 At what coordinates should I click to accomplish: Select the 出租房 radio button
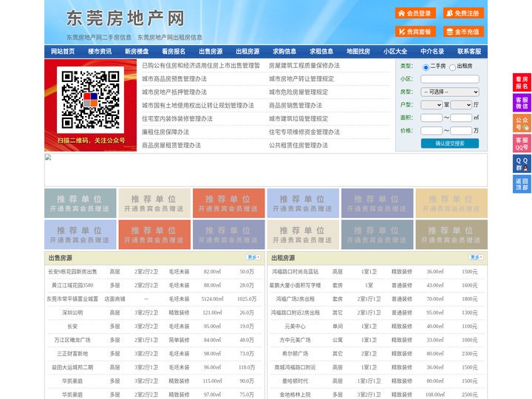[x=452, y=67]
